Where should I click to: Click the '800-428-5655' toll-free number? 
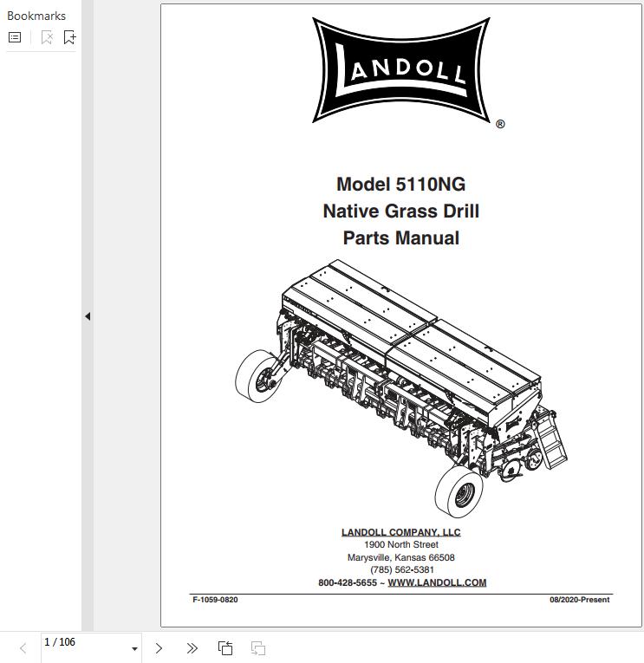coord(348,582)
